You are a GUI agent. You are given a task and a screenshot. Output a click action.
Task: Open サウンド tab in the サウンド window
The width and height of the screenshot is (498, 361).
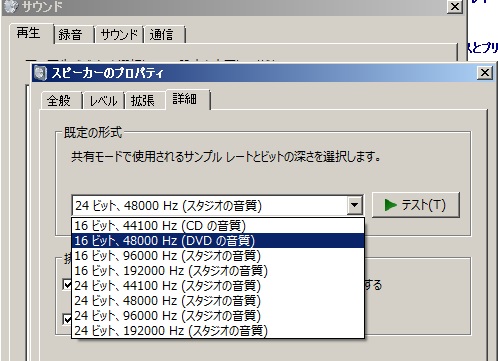119,34
